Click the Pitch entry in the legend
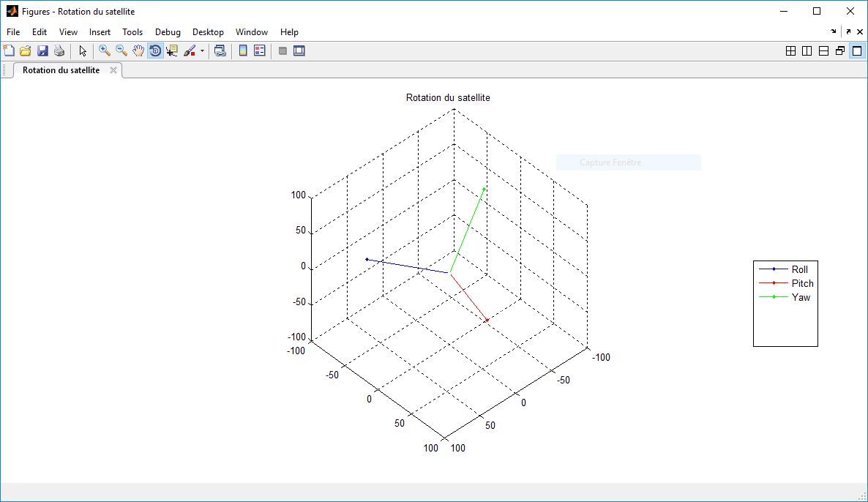 click(802, 283)
